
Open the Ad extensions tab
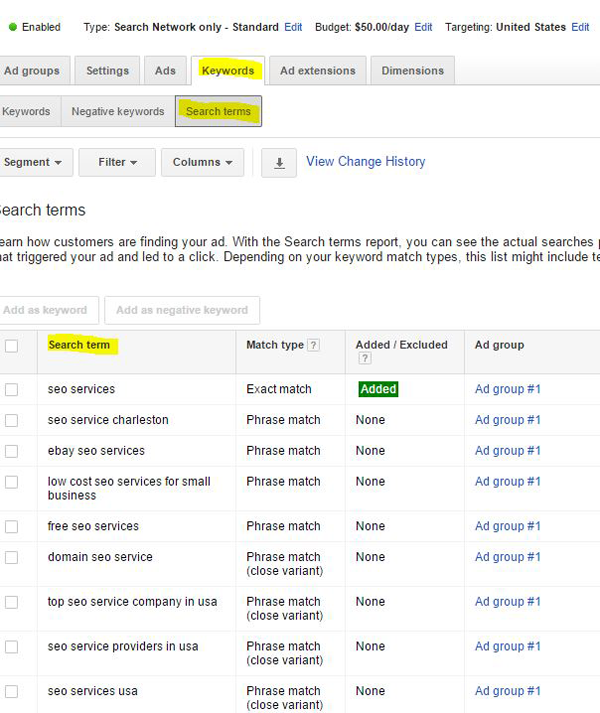[318, 71]
